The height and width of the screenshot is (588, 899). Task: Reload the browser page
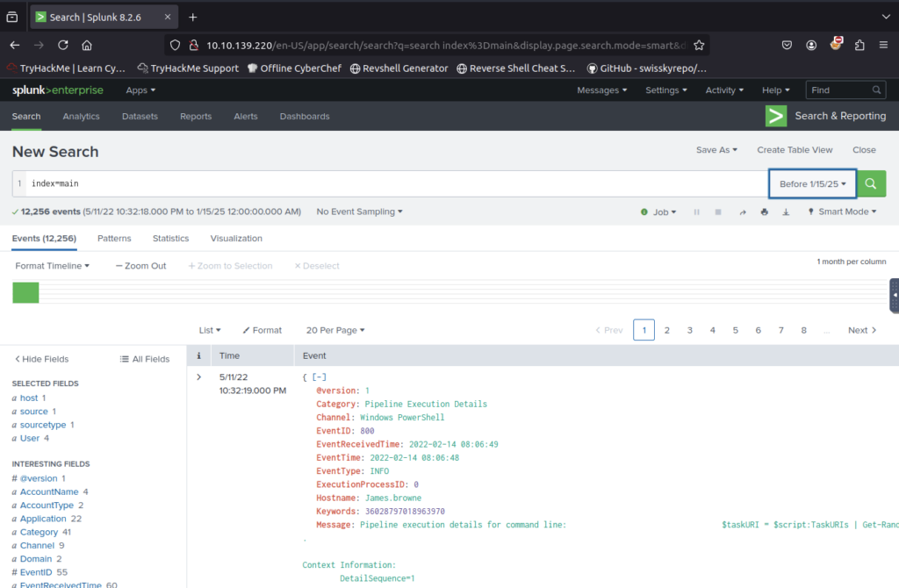click(x=63, y=46)
